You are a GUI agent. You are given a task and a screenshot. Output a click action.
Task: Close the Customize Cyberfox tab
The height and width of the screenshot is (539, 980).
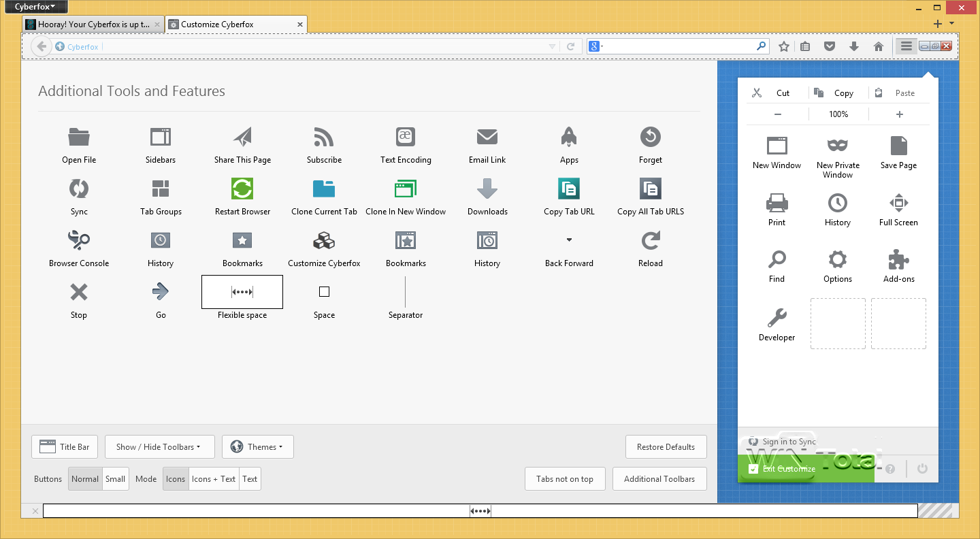click(300, 24)
